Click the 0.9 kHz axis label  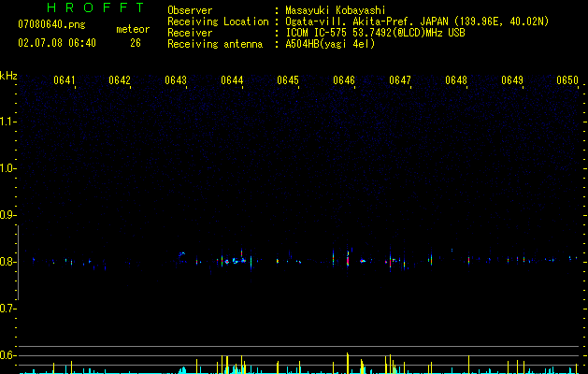pyautogui.click(x=7, y=215)
